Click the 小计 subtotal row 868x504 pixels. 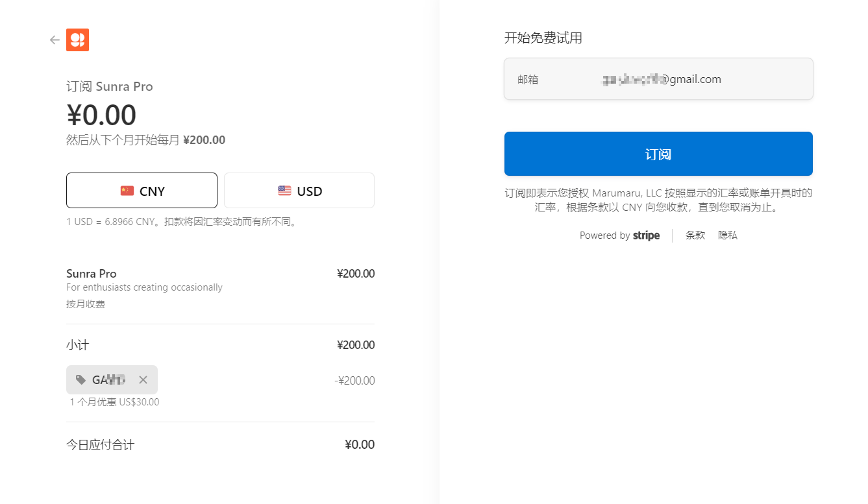220,345
